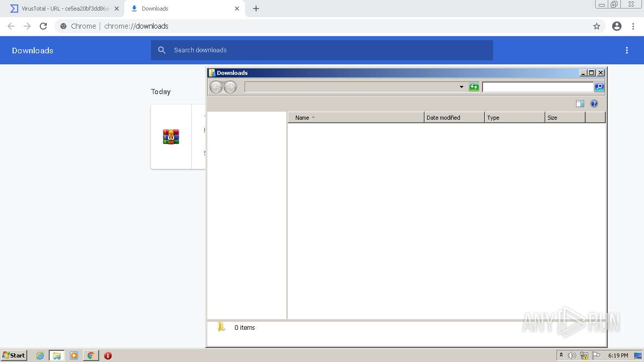
Task: Expand the Explorer address bar dropdown arrow
Action: 461,87
